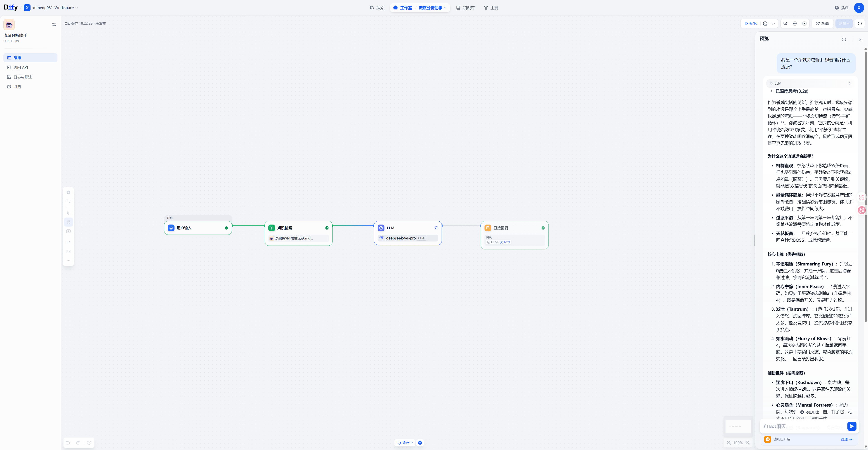Zoom out with the minus magnifier
The width and height of the screenshot is (868, 450).
click(729, 443)
